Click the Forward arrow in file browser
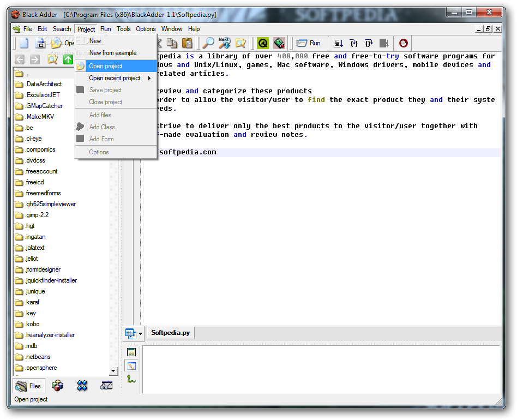 tap(34, 59)
